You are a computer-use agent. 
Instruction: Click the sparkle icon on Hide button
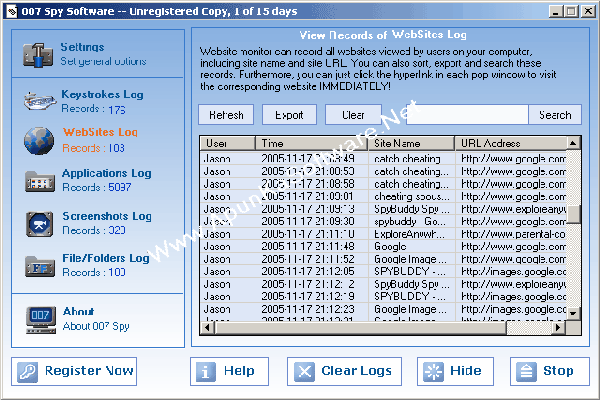click(x=433, y=372)
